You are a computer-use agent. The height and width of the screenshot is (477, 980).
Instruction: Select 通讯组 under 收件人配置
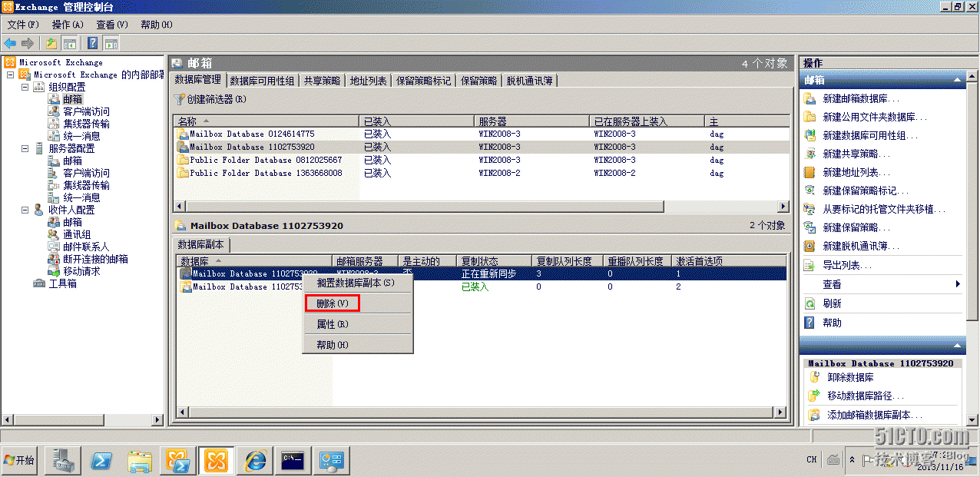tap(77, 234)
